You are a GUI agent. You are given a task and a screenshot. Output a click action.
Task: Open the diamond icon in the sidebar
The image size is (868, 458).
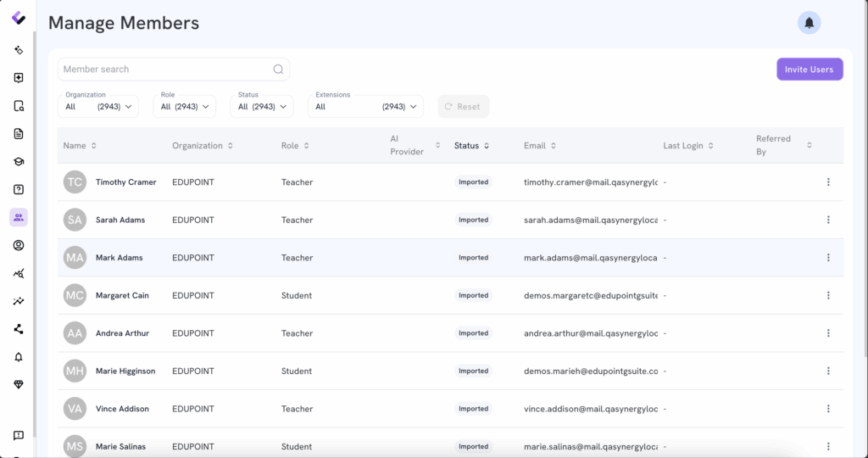[x=19, y=385]
